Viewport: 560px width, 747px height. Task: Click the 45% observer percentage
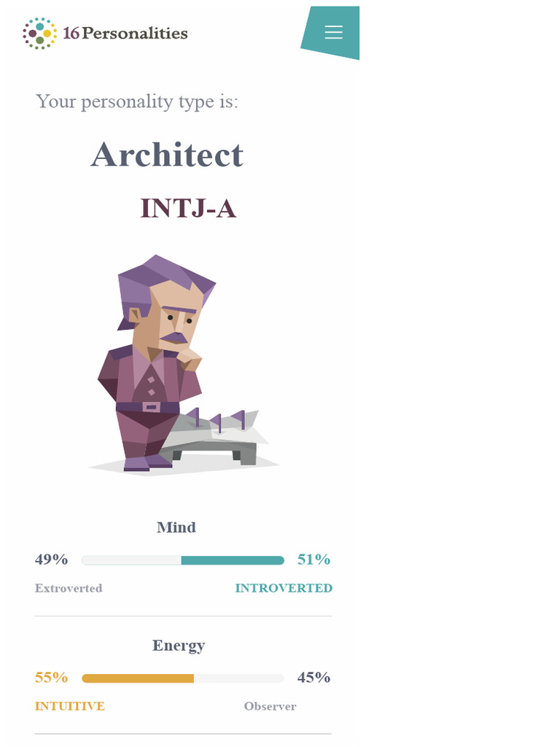pos(314,678)
